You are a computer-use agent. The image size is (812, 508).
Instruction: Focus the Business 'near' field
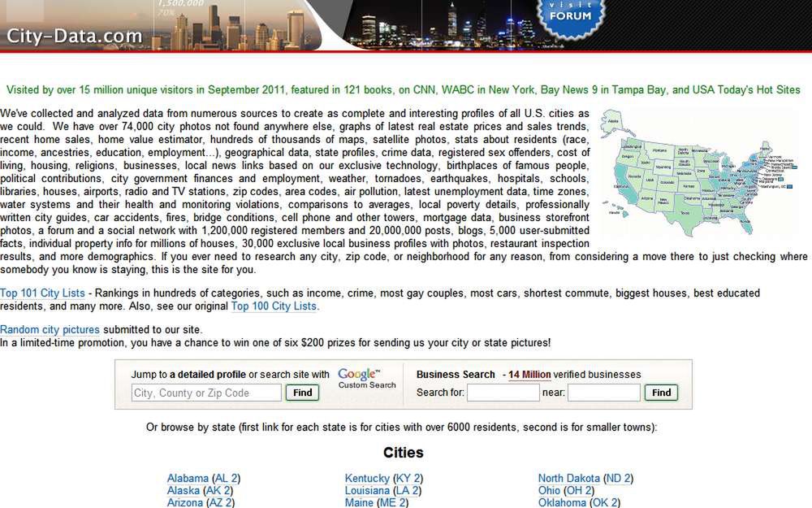coord(604,393)
